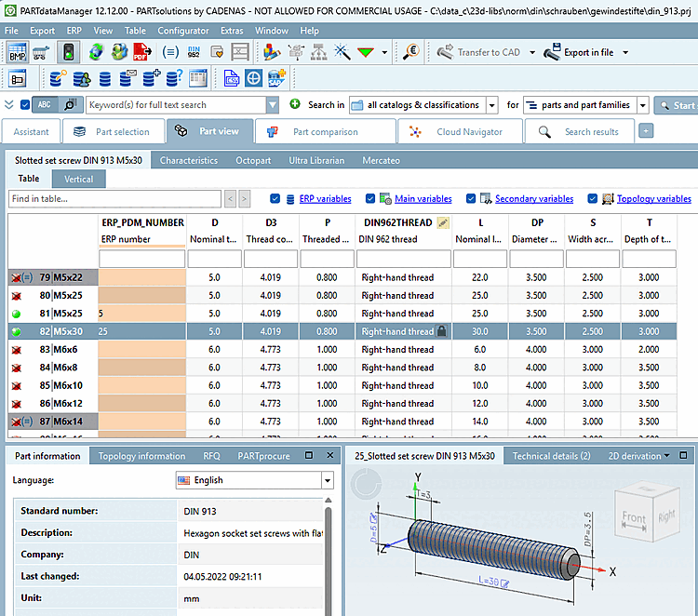Toggle the ERP variables checkbox
Viewport: 698px width, 616px height.
pyautogui.click(x=275, y=198)
